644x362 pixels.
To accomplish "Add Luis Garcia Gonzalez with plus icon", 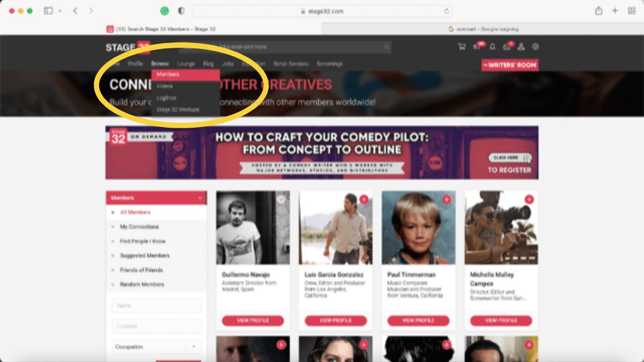I will pos(364,200).
